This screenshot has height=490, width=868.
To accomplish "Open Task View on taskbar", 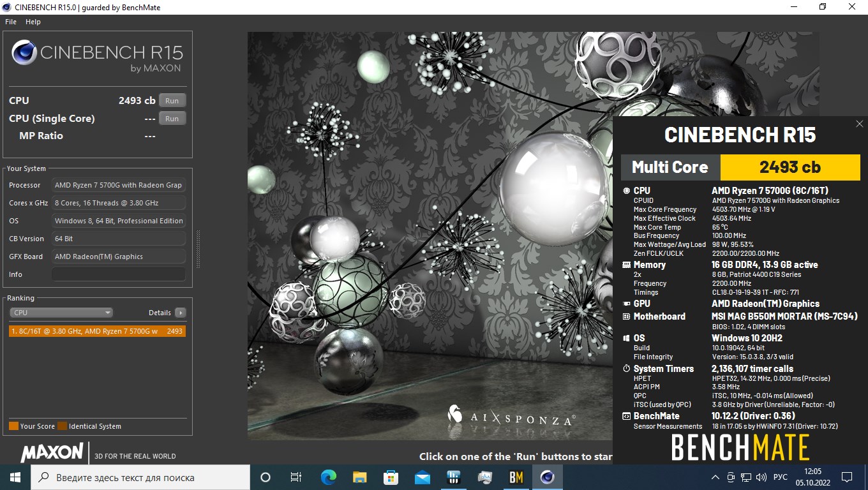I will tap(296, 477).
